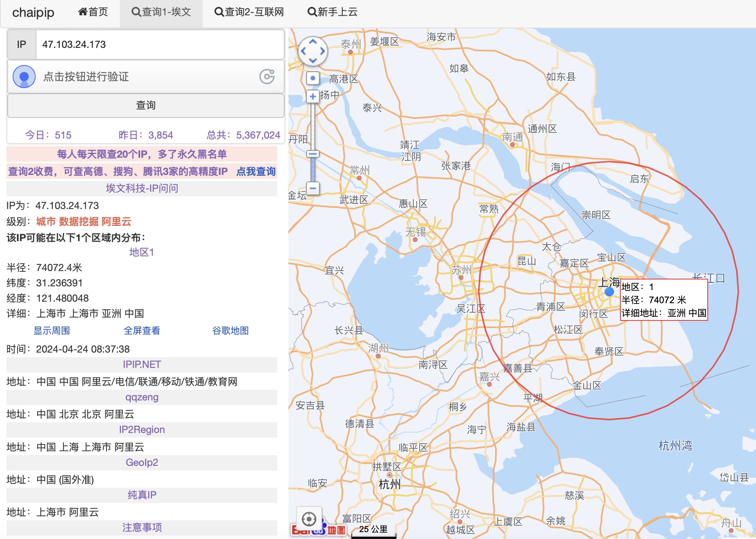Click the IP address input field
This screenshot has height=539, width=756.
coord(160,44)
